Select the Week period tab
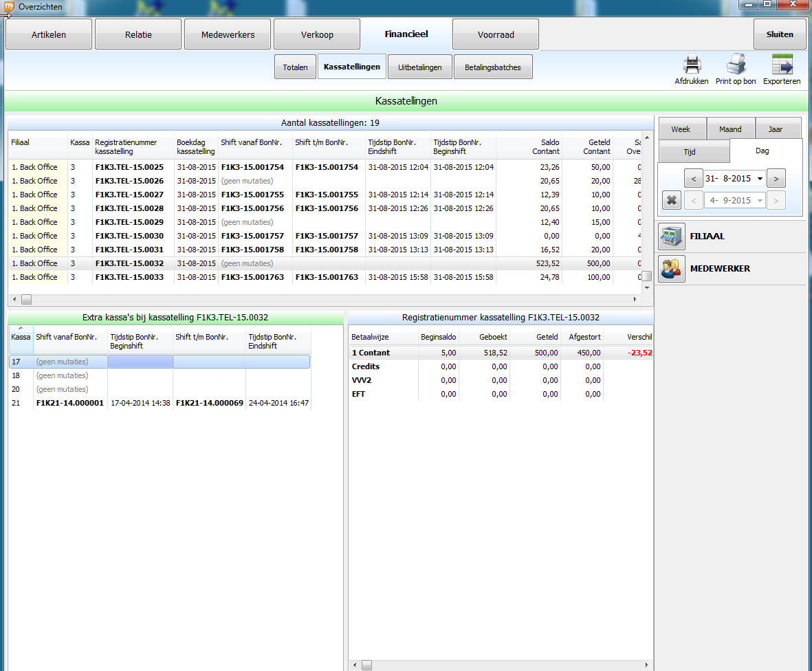 tap(681, 129)
